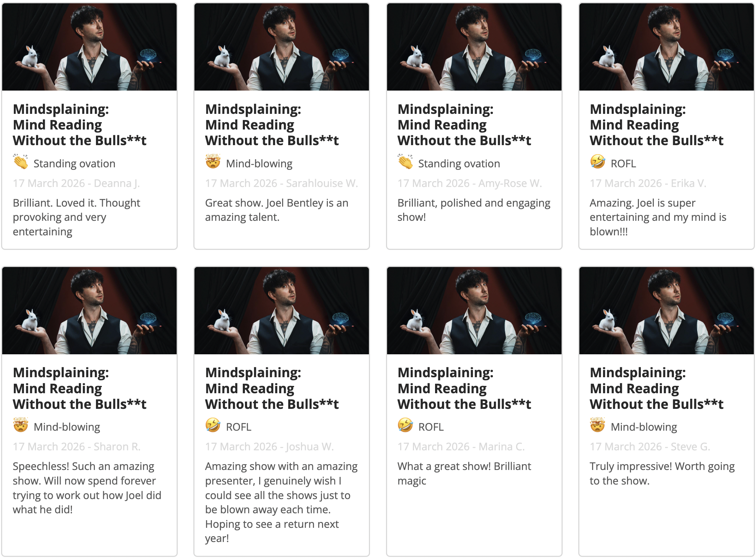Viewport: 756px width, 558px height.
Task: Open show thumbnail on Steve G. card
Action: coord(667,311)
